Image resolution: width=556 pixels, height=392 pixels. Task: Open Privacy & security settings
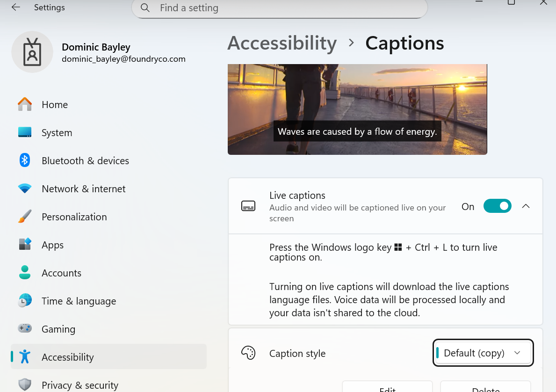(79, 385)
